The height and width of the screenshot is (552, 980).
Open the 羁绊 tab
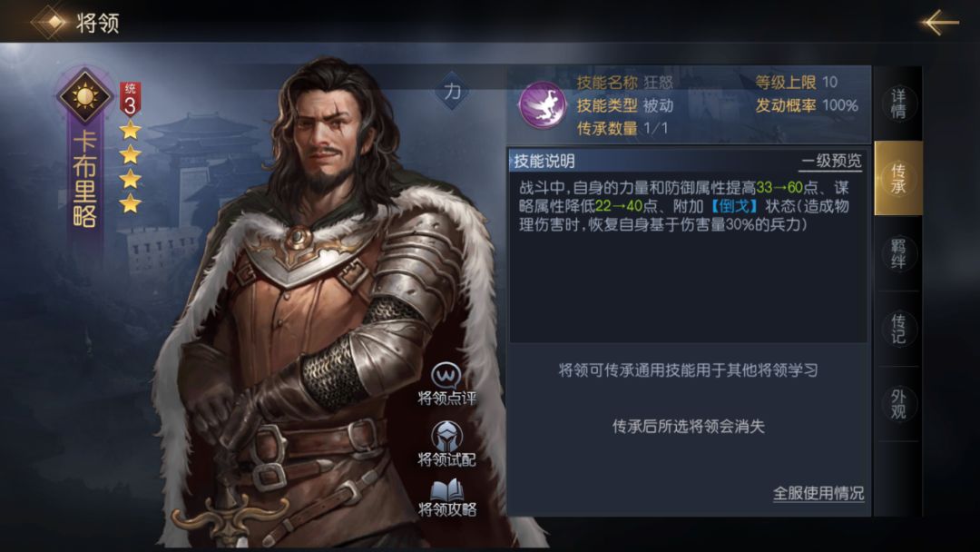[898, 253]
